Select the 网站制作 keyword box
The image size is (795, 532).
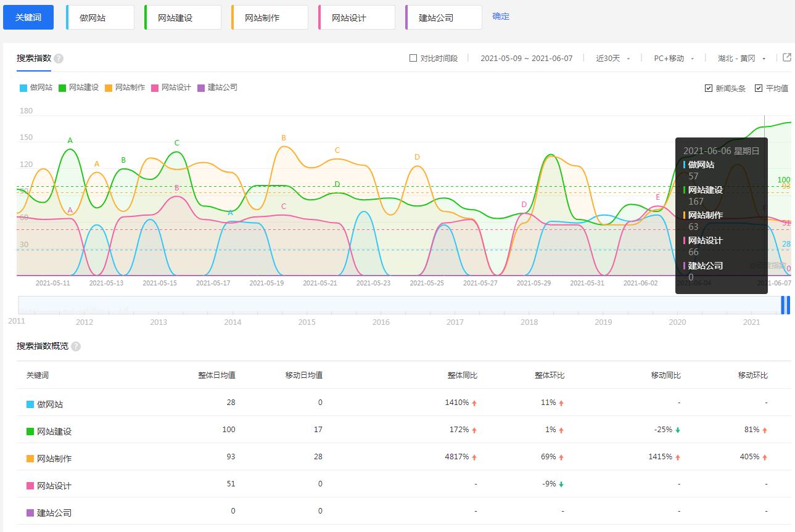(270, 17)
